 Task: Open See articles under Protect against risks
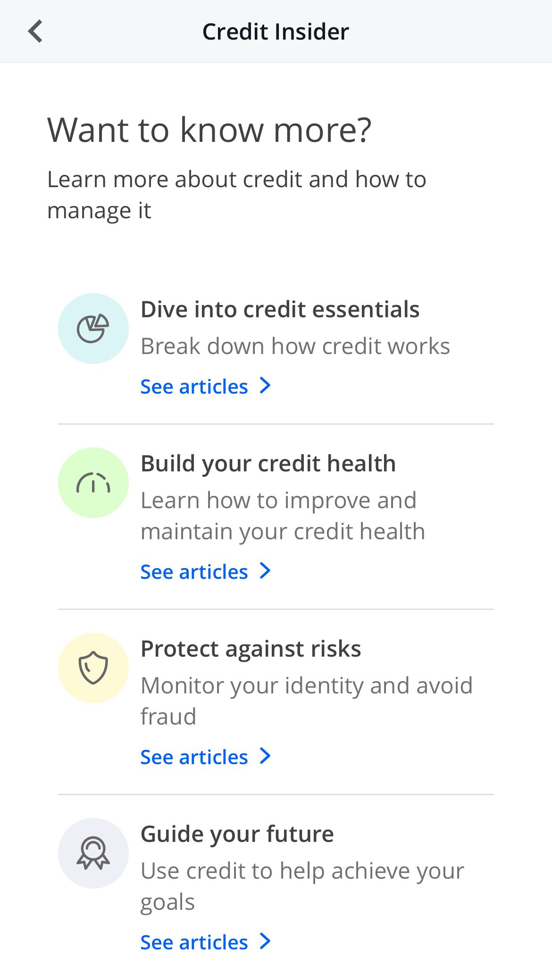(x=194, y=757)
